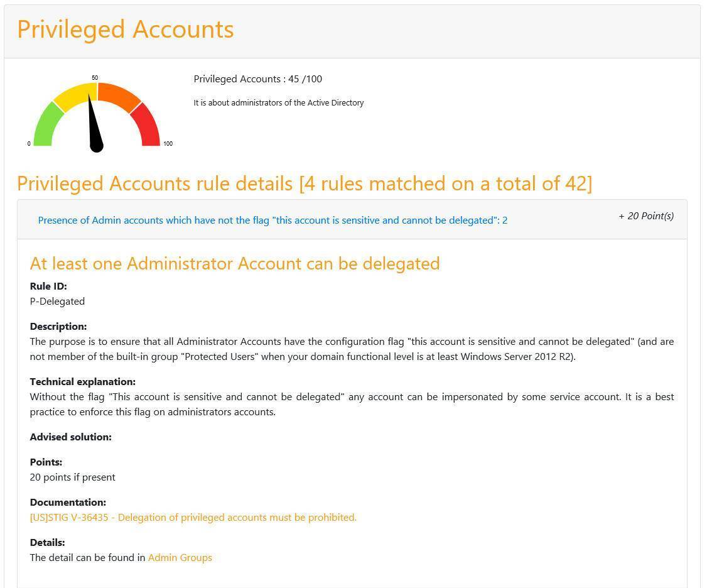
Task: Click the Advised solution label
Action: (70, 437)
